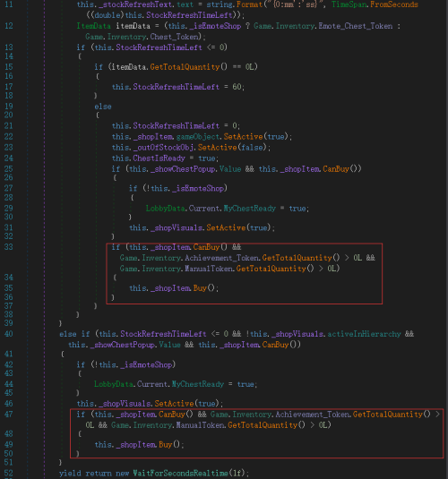Select line number 33 in the gutter
448x479 pixels.
pos(9,247)
